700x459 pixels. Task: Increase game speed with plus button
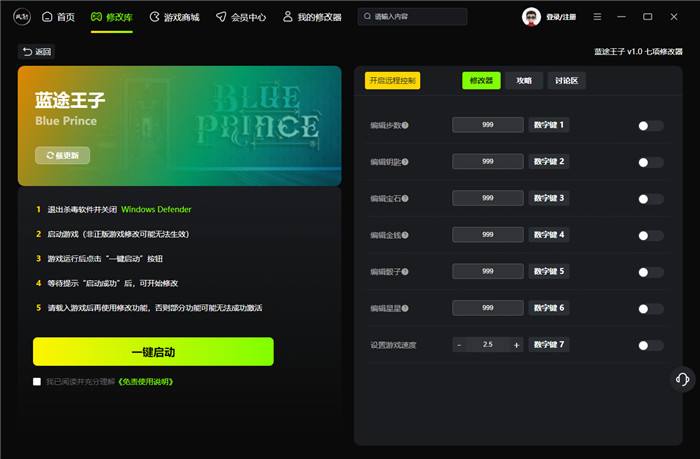click(x=517, y=345)
